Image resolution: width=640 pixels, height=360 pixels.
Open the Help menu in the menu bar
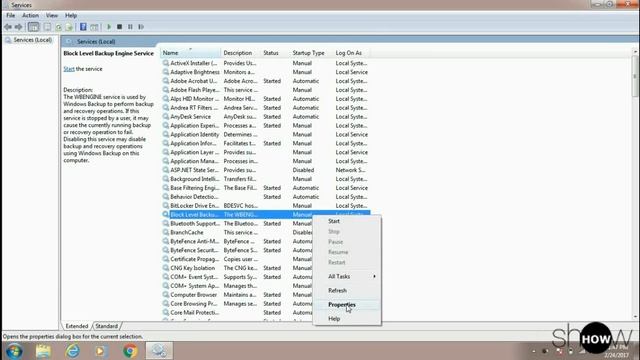(x=71, y=16)
